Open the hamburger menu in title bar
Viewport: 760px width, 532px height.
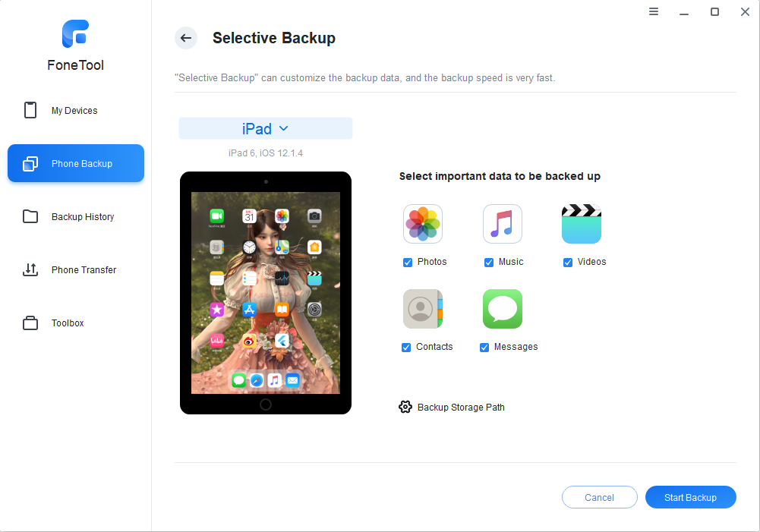tap(654, 11)
